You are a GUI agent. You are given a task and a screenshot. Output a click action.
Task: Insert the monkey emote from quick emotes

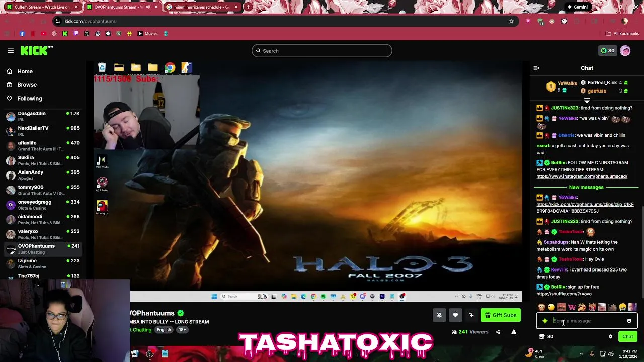point(541,307)
